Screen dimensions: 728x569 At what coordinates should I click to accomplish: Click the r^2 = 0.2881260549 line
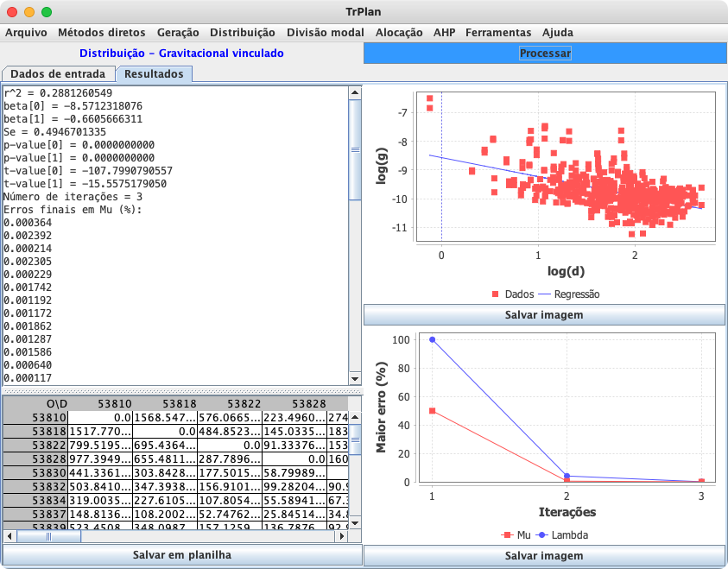[58, 93]
